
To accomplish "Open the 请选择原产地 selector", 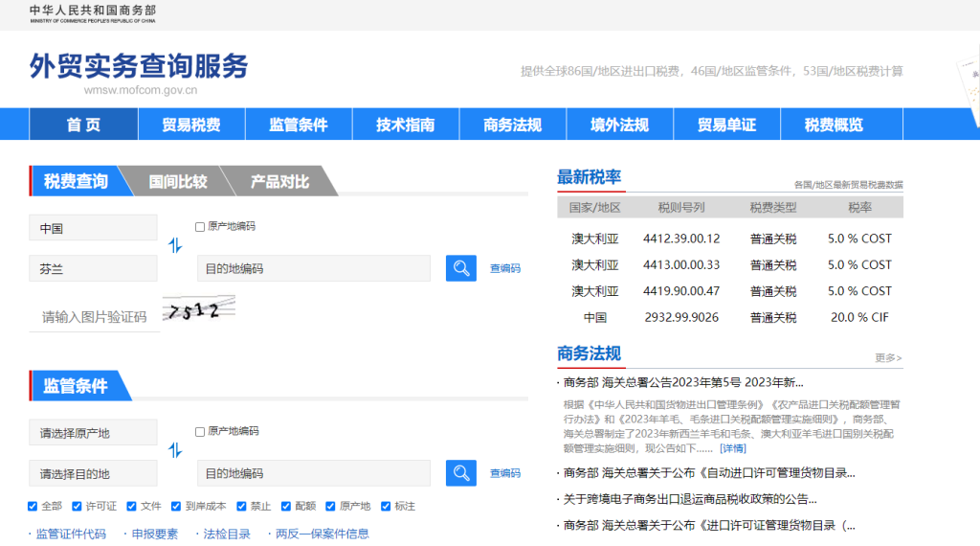I will coord(93,432).
